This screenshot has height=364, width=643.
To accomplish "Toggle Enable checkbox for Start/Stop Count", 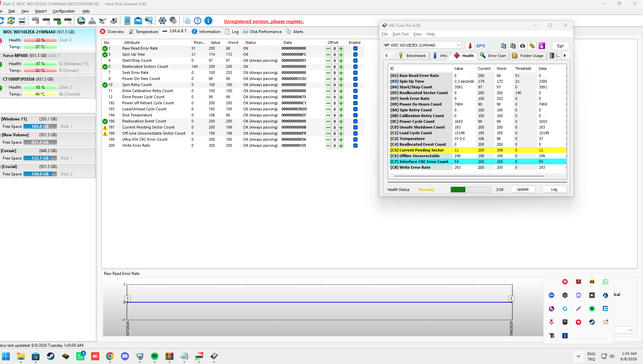I will tap(355, 61).
